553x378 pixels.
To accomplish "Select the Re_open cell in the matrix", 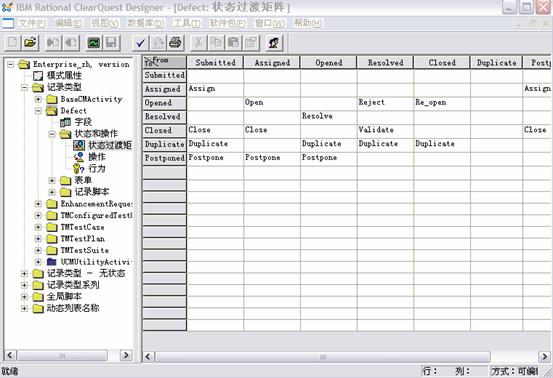I will pos(442,103).
